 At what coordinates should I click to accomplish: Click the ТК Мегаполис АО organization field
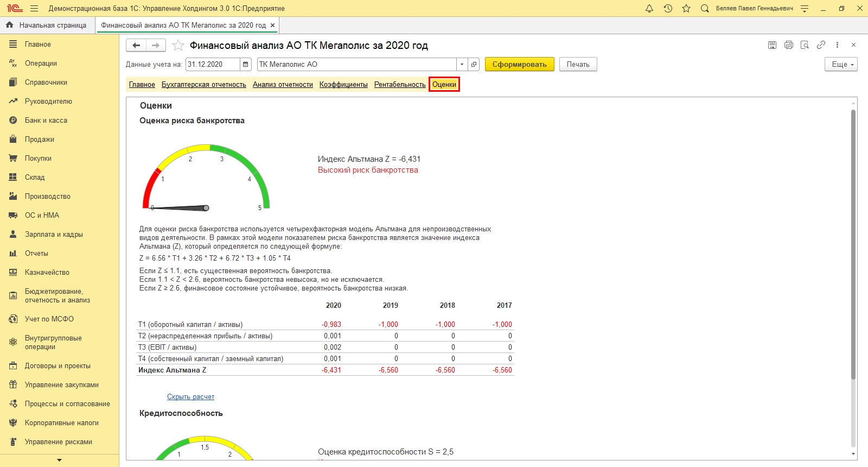point(356,64)
